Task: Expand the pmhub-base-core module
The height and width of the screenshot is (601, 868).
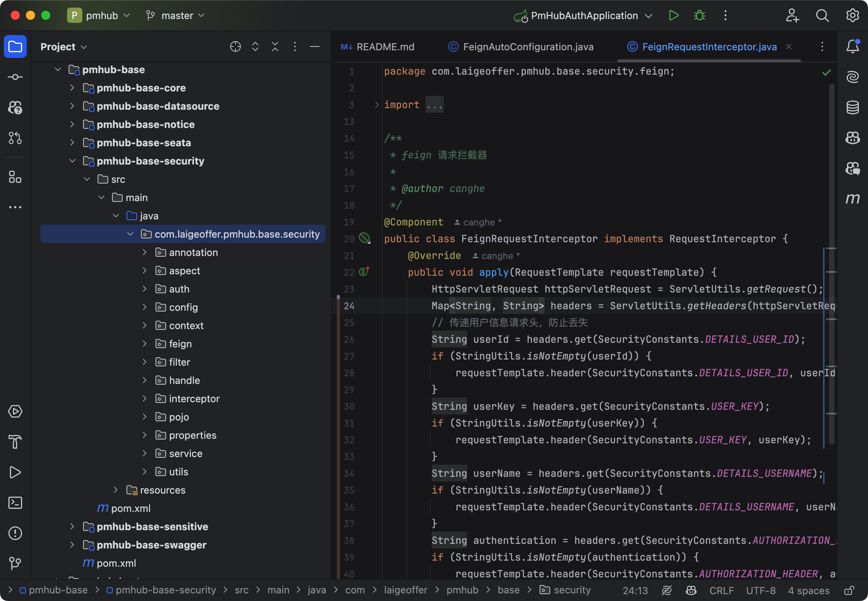Action: tap(72, 88)
